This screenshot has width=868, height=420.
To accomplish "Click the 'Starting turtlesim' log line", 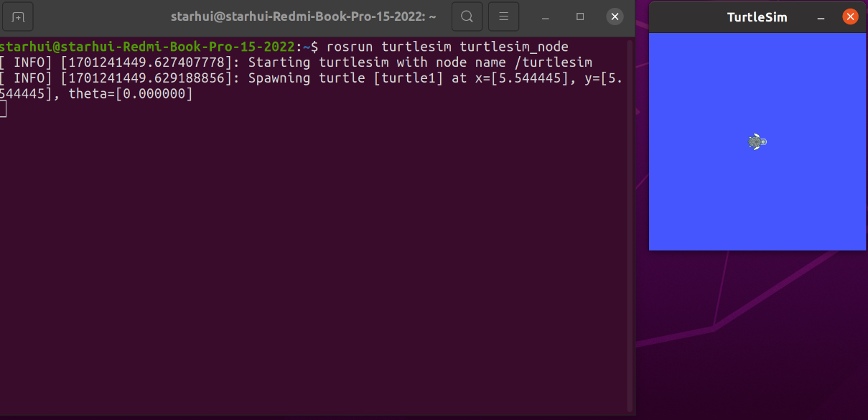I will coord(420,62).
